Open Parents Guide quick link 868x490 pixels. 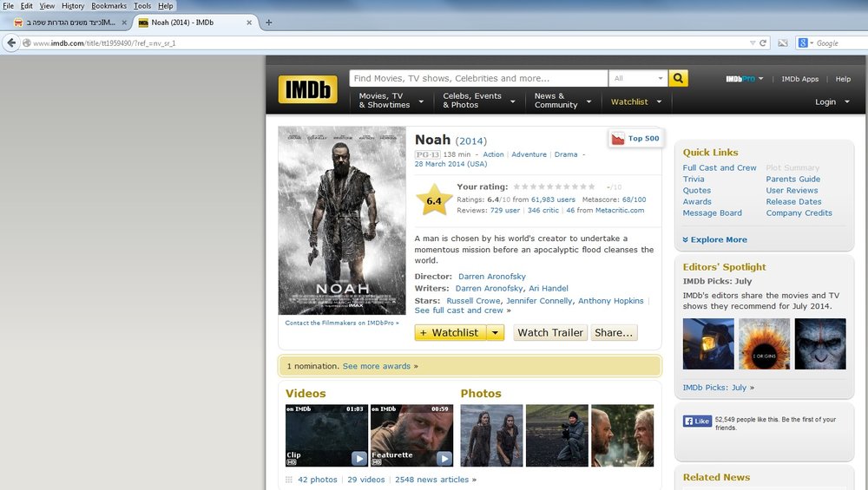pos(792,180)
